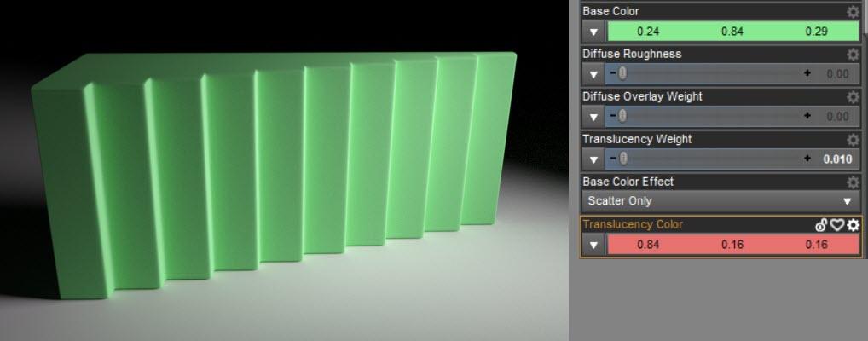
Task: Expand Translucency Color map dropdown arrow
Action: pos(594,245)
